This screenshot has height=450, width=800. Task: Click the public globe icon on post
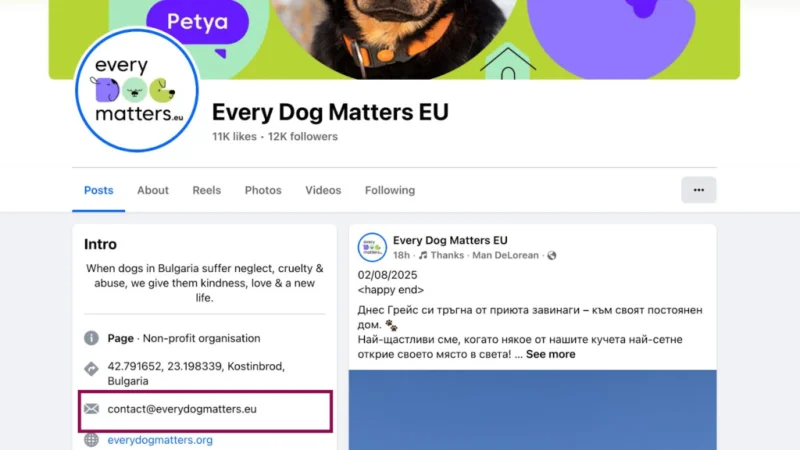click(x=552, y=256)
